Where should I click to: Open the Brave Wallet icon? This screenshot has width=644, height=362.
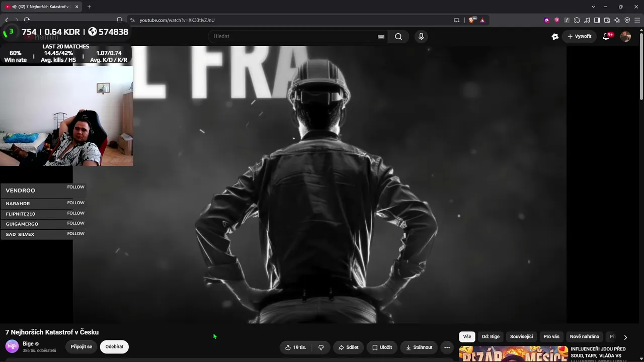[x=607, y=20]
